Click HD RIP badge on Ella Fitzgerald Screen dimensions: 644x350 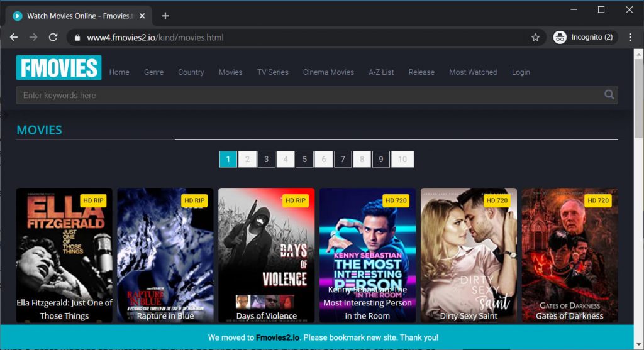tap(93, 200)
